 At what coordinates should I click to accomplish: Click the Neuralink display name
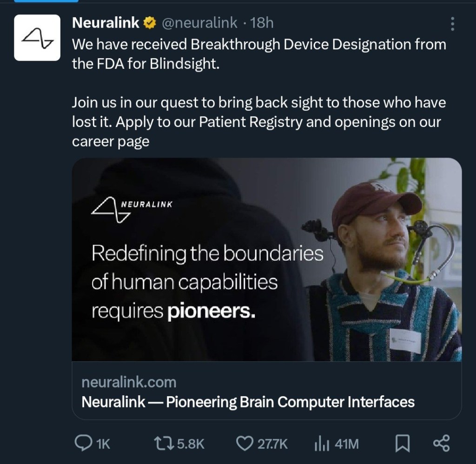click(x=106, y=23)
